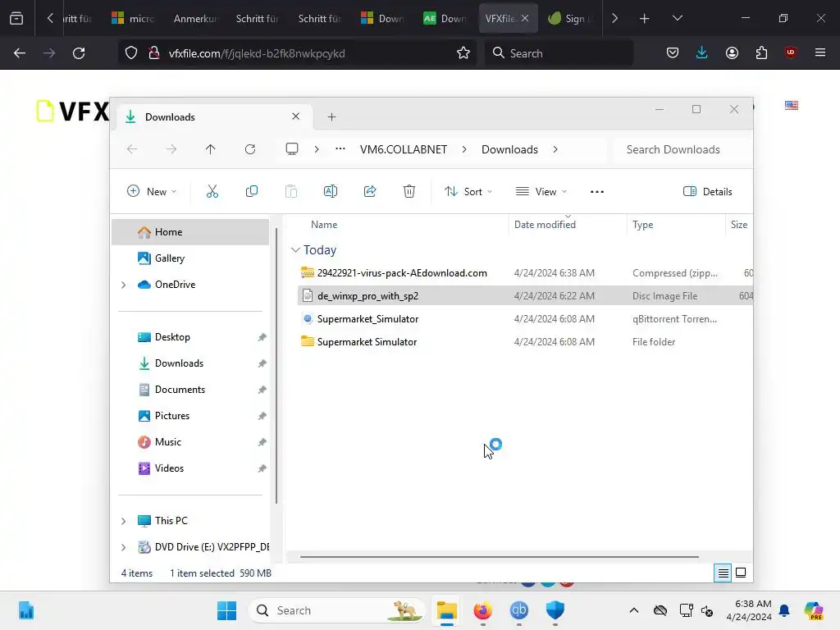Image resolution: width=840 pixels, height=630 pixels.
Task: Click the Search Downloads field
Action: click(683, 149)
